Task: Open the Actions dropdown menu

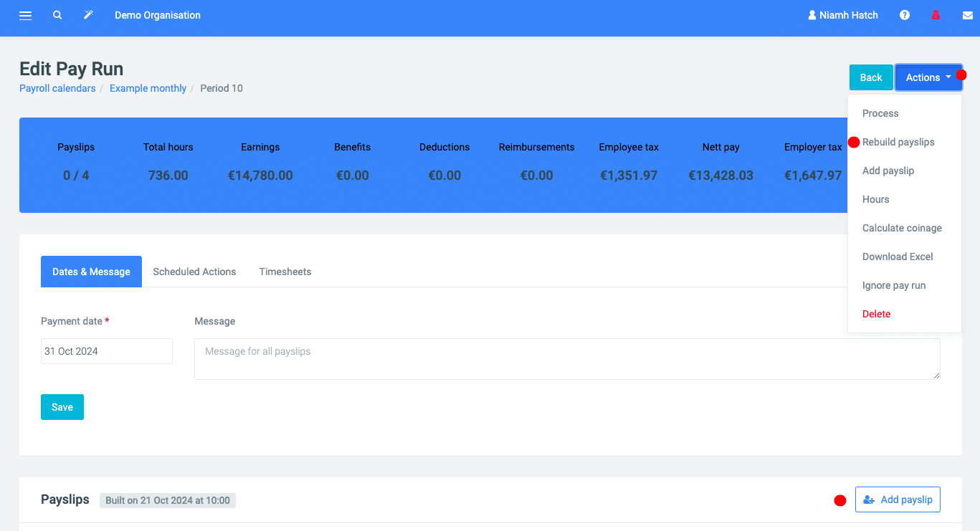Action: tap(928, 77)
